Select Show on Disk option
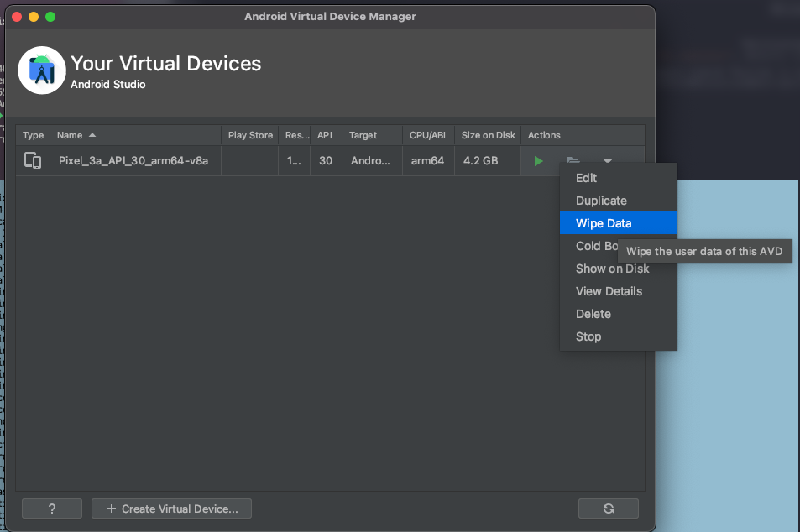The height and width of the screenshot is (532, 800). click(x=619, y=269)
